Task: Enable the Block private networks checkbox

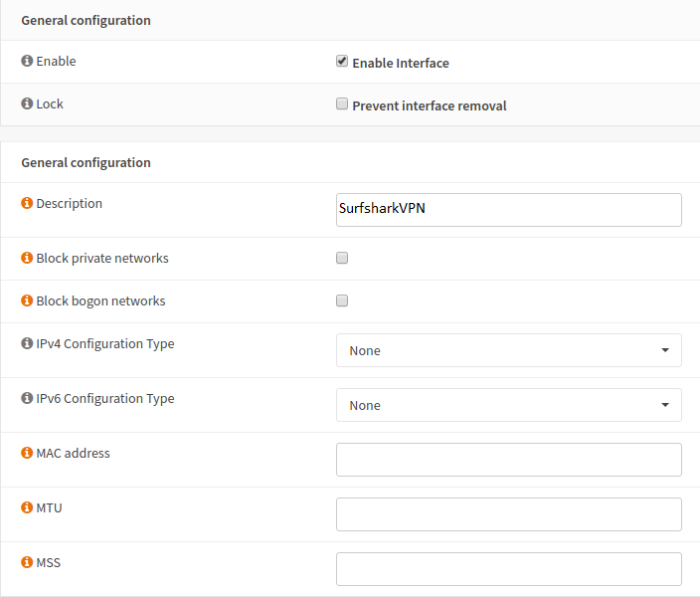Action: click(x=342, y=258)
